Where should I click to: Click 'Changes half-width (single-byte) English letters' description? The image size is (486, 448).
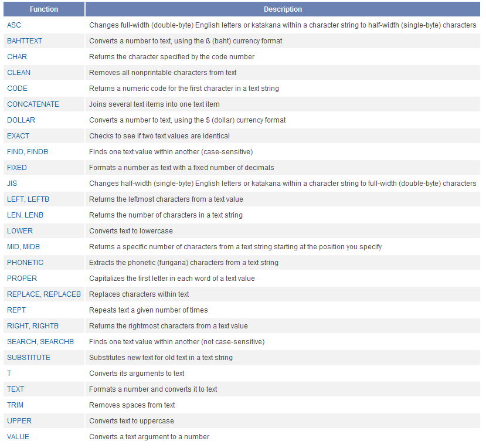tap(283, 183)
